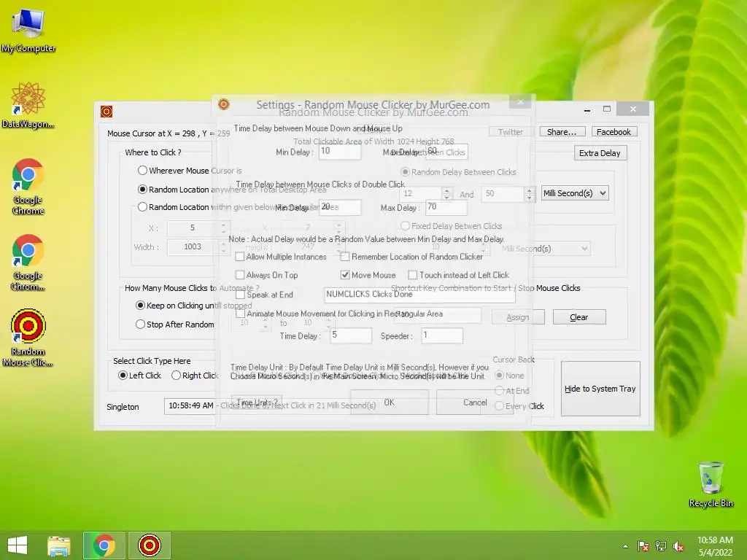Image resolution: width=747 pixels, height=560 pixels.
Task: Enable Remember Location of Random Clicker
Action: point(345,257)
